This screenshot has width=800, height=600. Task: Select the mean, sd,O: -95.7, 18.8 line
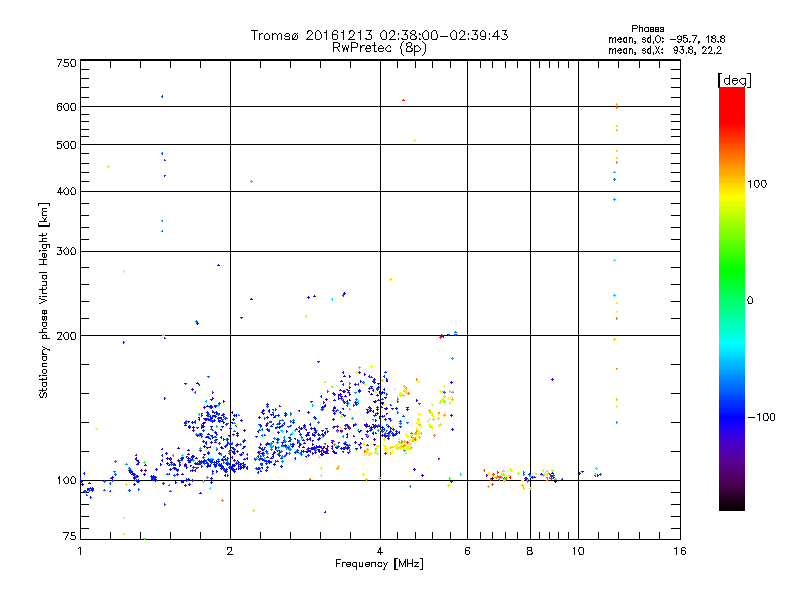pos(667,39)
